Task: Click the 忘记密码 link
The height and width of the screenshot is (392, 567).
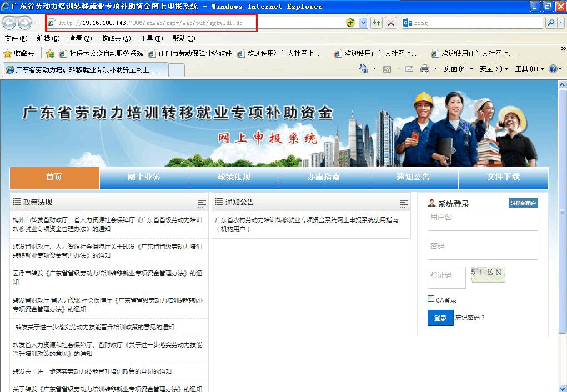Action: point(470,318)
